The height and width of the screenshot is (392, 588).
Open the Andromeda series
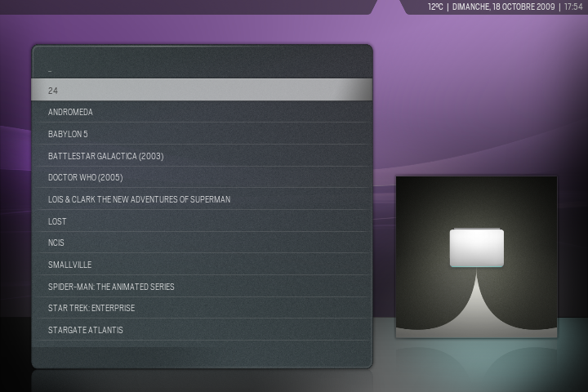202,112
